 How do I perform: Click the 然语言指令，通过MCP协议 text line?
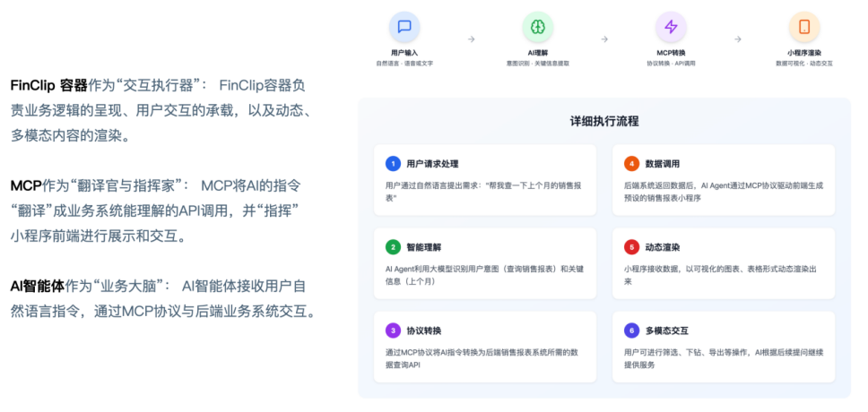coord(163,312)
